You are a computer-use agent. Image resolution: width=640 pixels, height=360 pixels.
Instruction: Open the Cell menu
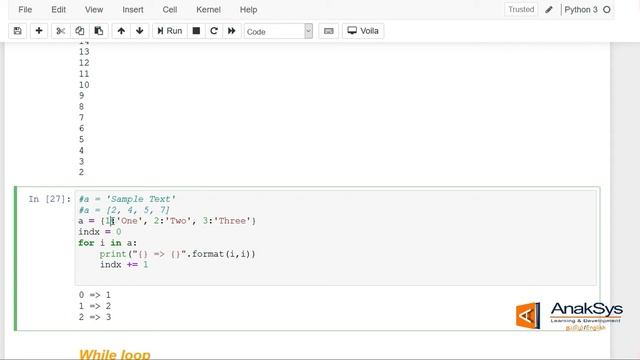tap(170, 9)
